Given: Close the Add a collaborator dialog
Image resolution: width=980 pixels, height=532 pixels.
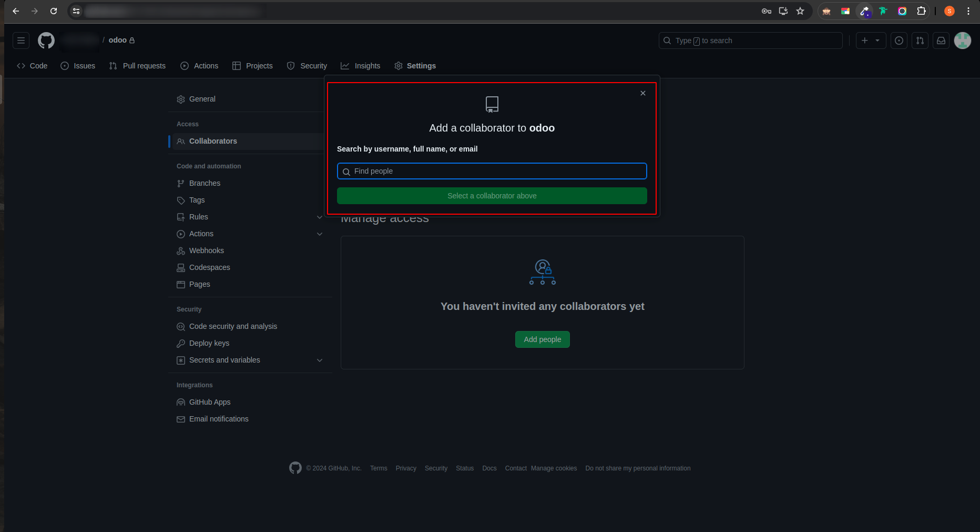Looking at the screenshot, I should tap(643, 93).
